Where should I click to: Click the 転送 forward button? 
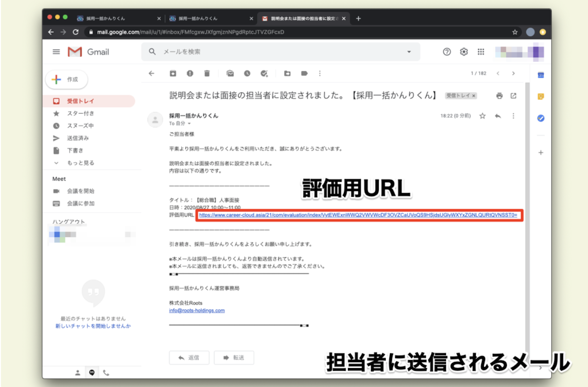[x=233, y=358]
